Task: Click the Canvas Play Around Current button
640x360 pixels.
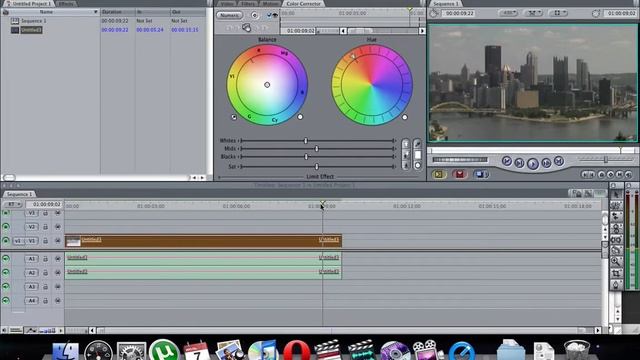Action: (x=546, y=163)
